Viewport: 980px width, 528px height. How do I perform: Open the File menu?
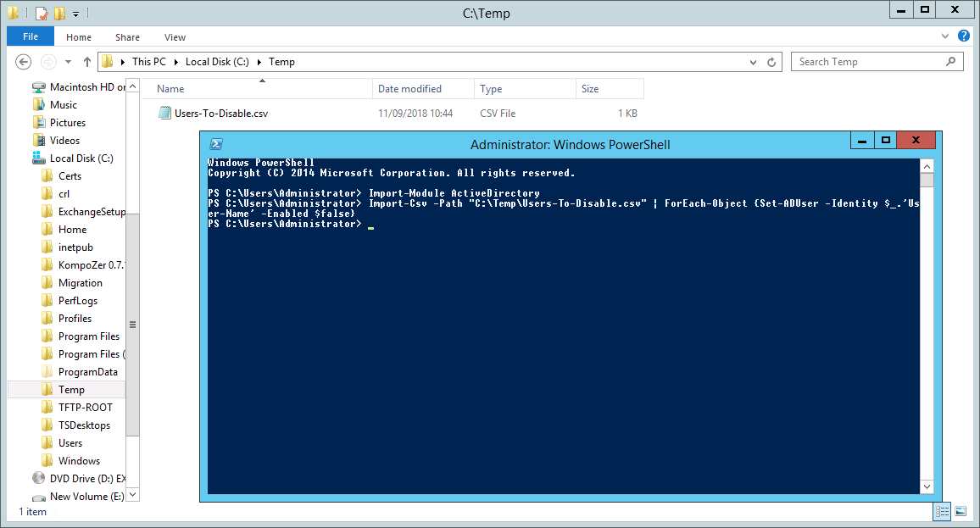pyautogui.click(x=31, y=37)
